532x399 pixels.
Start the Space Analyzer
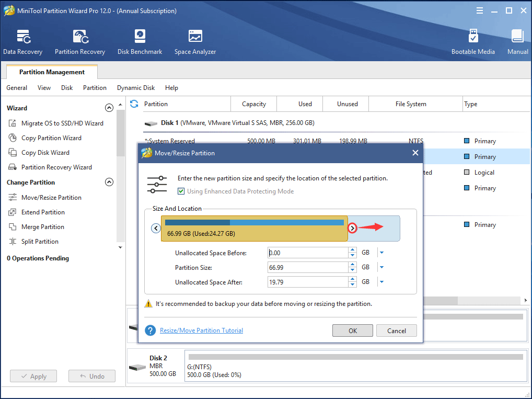pyautogui.click(x=195, y=41)
